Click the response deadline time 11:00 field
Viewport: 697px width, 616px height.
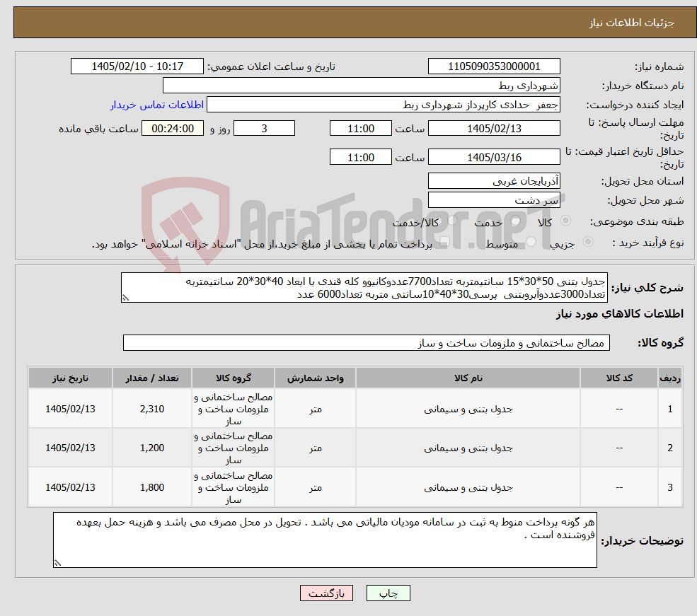tap(360, 128)
